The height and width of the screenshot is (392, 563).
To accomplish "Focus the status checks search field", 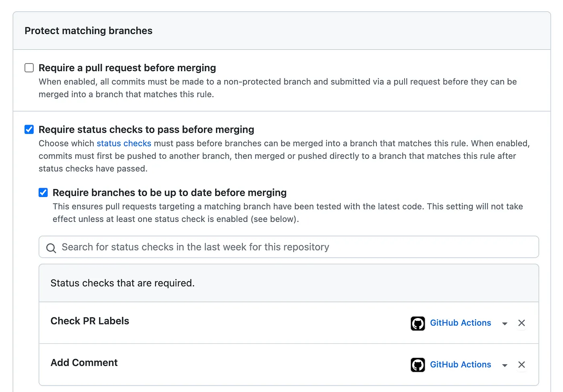I will pyautogui.click(x=298, y=247).
